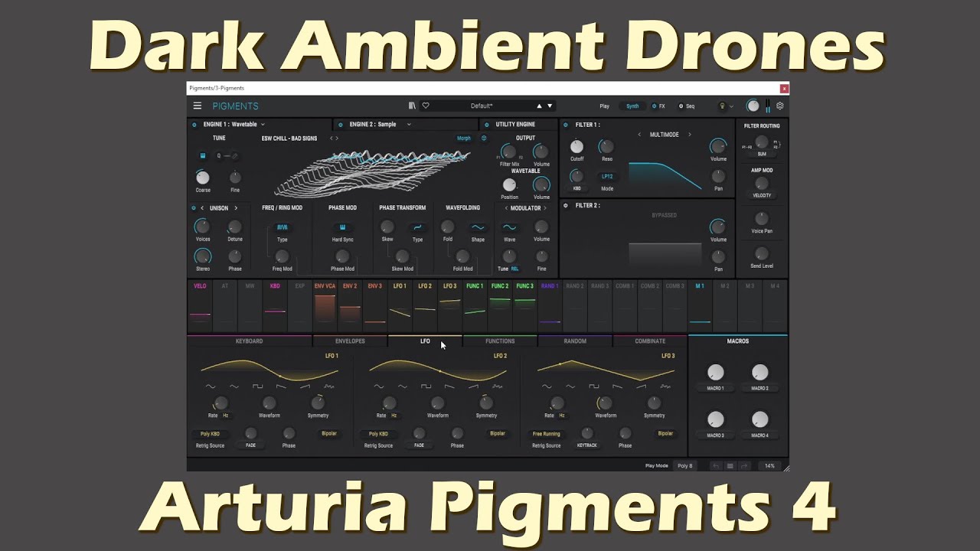Select the square waveform icon for LFO 3
The image size is (980, 551).
click(594, 386)
